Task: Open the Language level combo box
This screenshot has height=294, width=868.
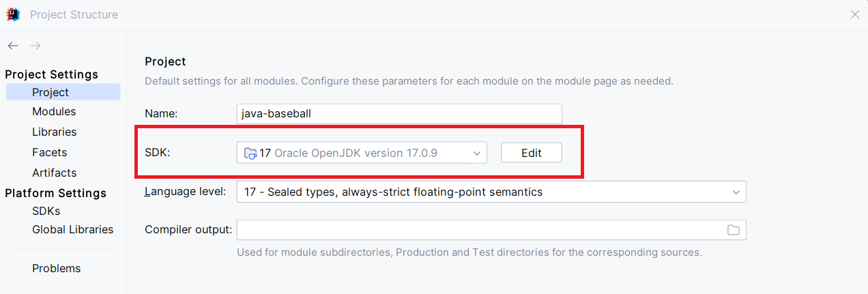Action: coord(491,192)
